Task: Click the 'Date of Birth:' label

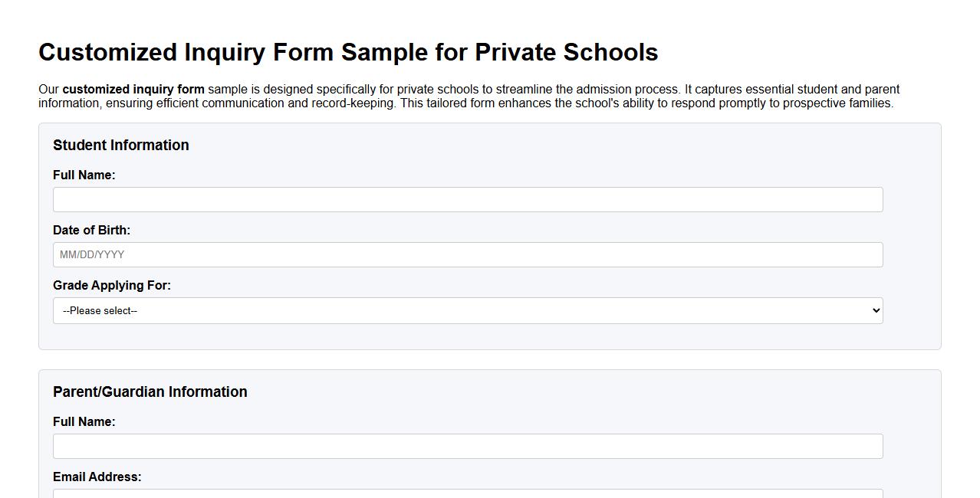Action: coord(91,230)
